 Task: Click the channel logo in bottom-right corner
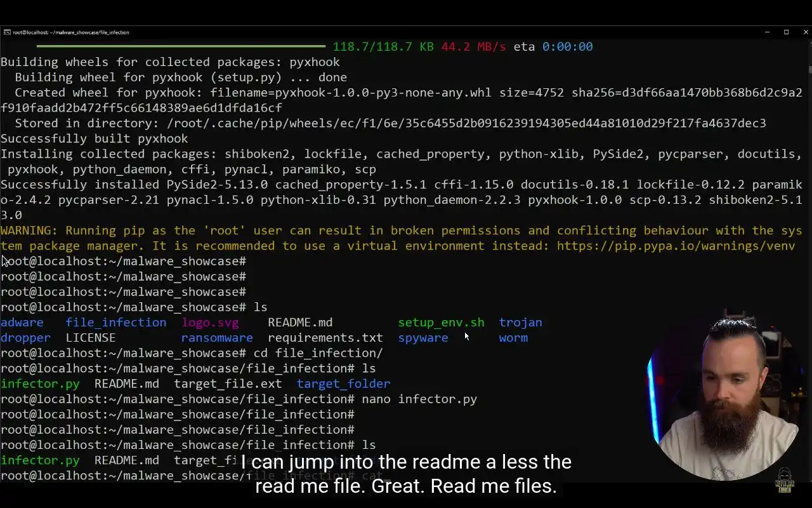[x=785, y=481]
